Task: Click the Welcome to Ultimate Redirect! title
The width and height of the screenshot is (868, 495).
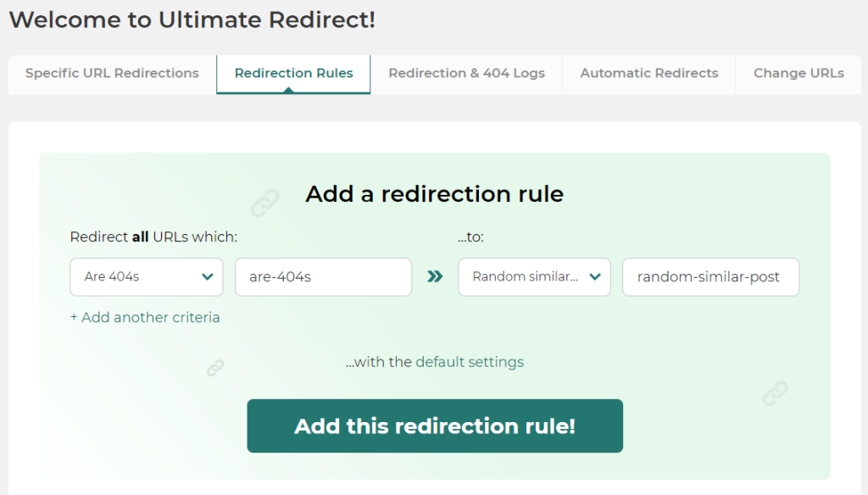Action: 192,20
